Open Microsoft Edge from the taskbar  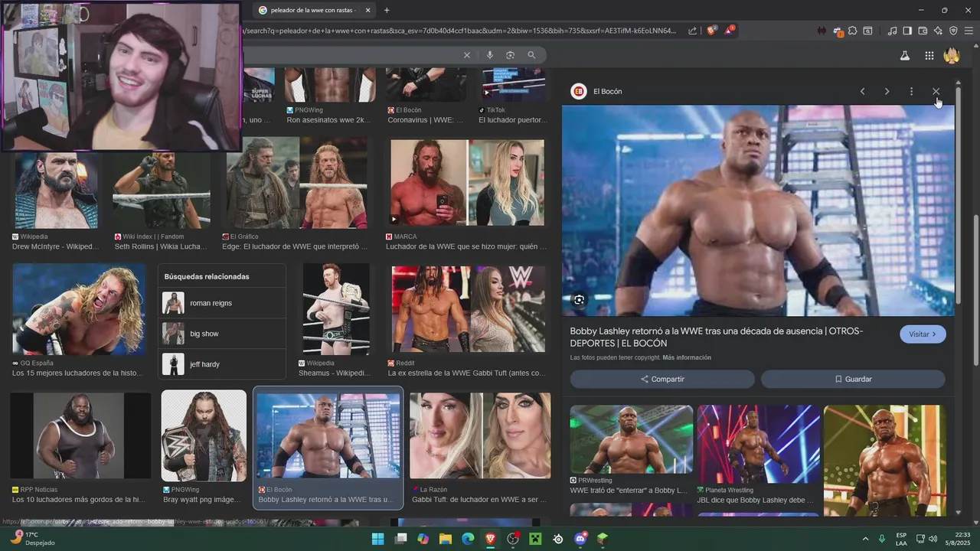[x=468, y=539]
